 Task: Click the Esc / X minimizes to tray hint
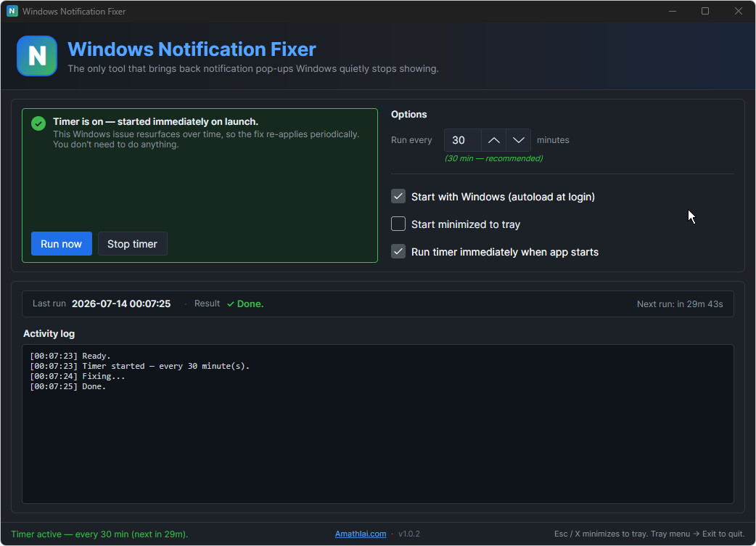[649, 534]
